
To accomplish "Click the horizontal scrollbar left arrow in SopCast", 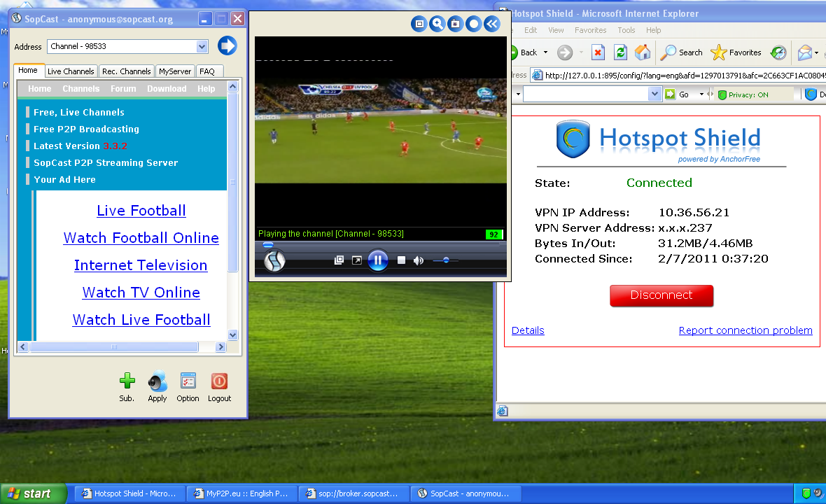I will point(22,347).
